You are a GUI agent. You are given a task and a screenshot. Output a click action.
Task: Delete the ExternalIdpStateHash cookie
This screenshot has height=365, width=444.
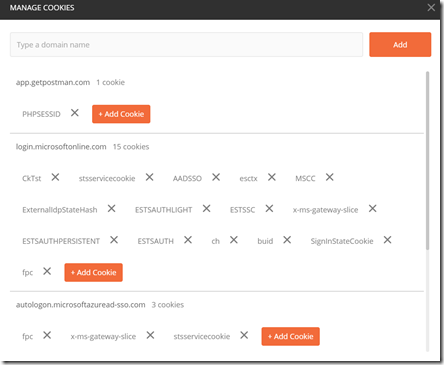pos(112,209)
